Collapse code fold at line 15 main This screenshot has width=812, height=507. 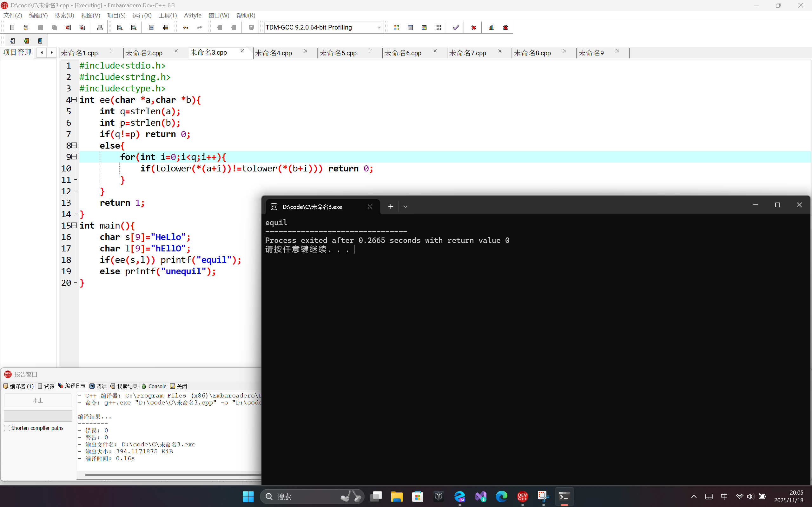pyautogui.click(x=74, y=225)
